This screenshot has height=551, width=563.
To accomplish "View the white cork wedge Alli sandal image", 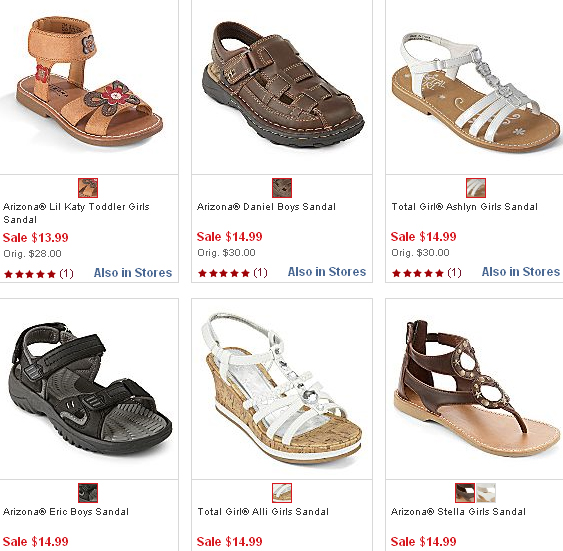I will [282, 390].
